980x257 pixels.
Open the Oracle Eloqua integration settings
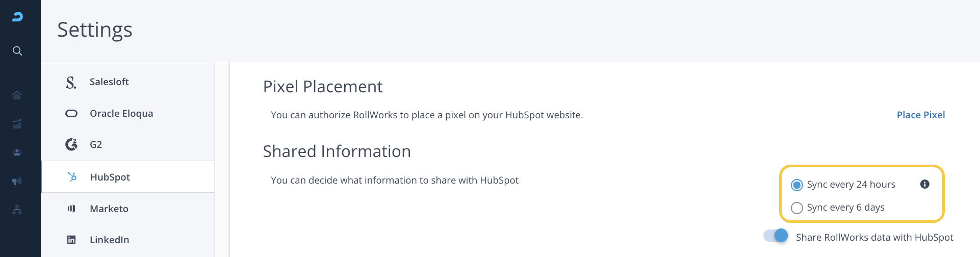click(x=121, y=113)
